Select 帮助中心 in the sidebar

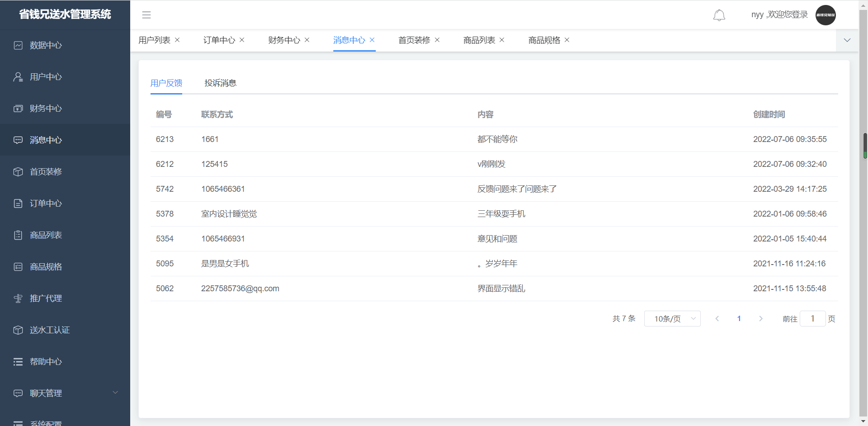tap(46, 362)
